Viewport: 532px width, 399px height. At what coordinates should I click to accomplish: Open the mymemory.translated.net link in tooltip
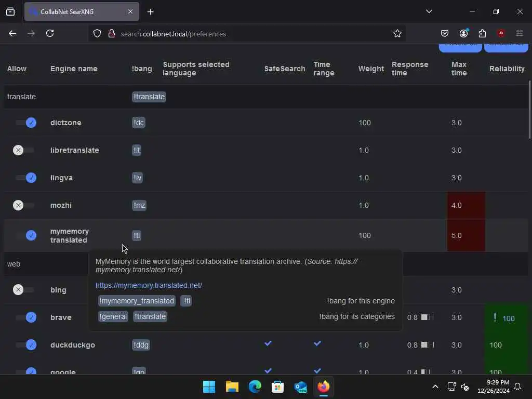pos(149,285)
